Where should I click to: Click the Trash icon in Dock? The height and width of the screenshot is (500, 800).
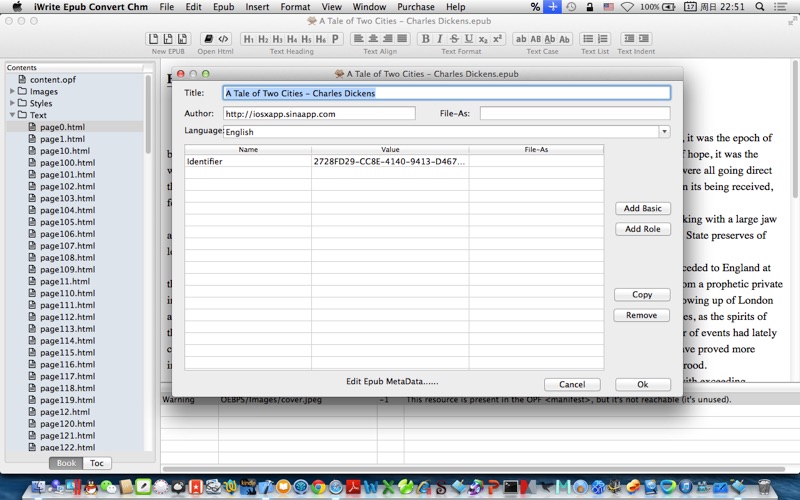click(x=764, y=487)
